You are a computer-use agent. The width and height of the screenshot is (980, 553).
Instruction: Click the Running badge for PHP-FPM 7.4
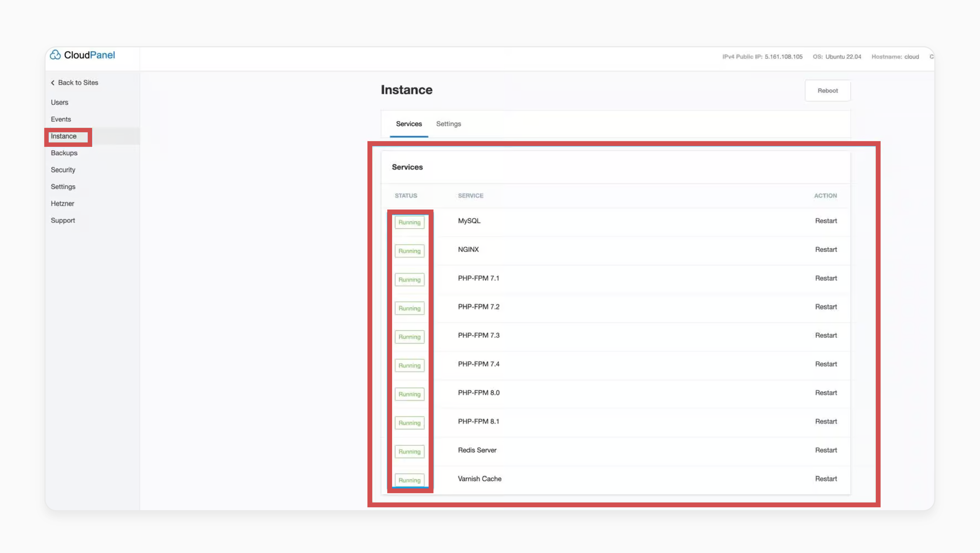409,366
